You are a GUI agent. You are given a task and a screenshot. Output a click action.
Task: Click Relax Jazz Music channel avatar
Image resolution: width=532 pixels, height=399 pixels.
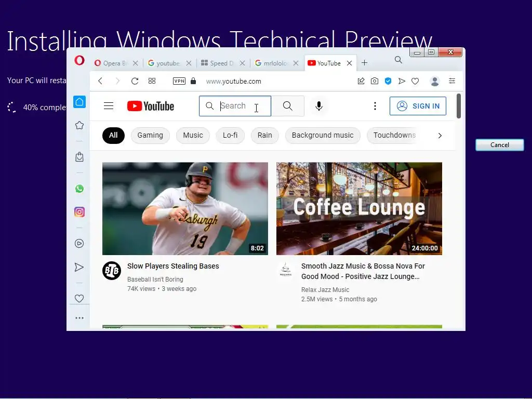[286, 270]
